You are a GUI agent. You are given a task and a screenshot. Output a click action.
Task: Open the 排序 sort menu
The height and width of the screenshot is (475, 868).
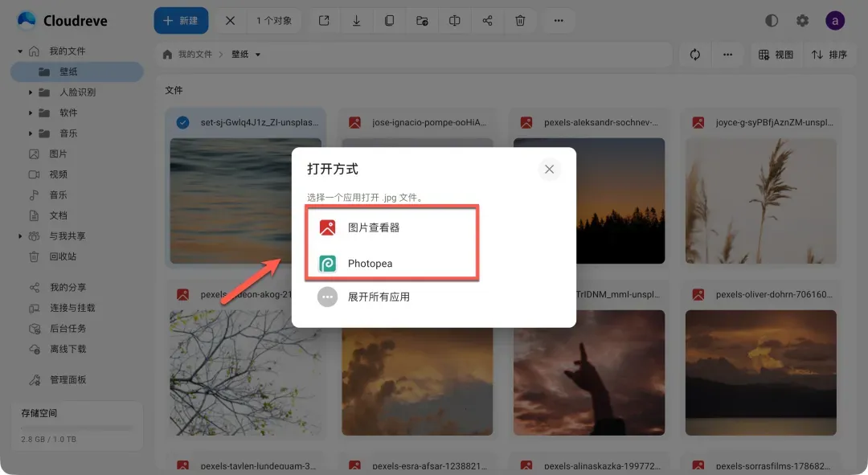point(829,55)
